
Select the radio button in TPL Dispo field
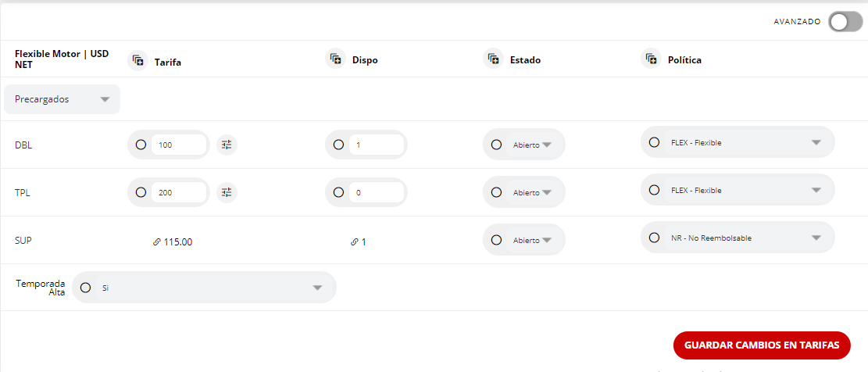(x=338, y=192)
